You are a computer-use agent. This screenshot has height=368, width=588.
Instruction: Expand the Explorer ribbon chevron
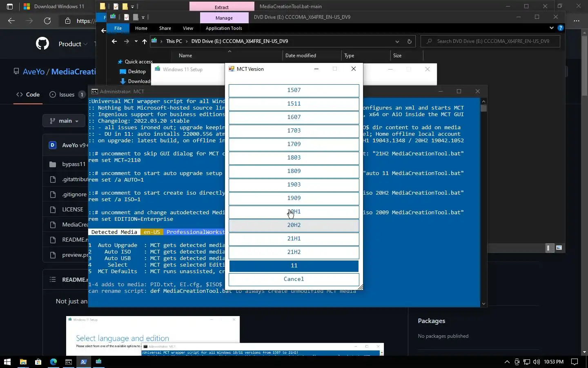pos(551,28)
